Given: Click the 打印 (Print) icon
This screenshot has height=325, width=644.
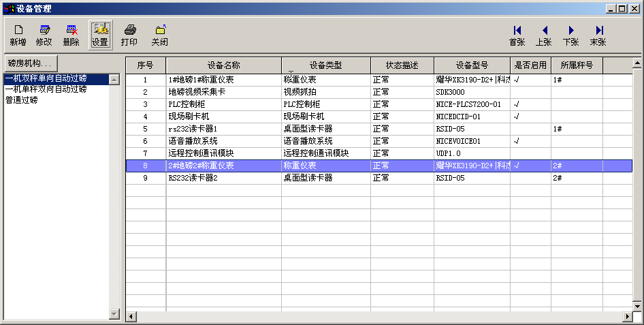Looking at the screenshot, I should click(x=129, y=35).
